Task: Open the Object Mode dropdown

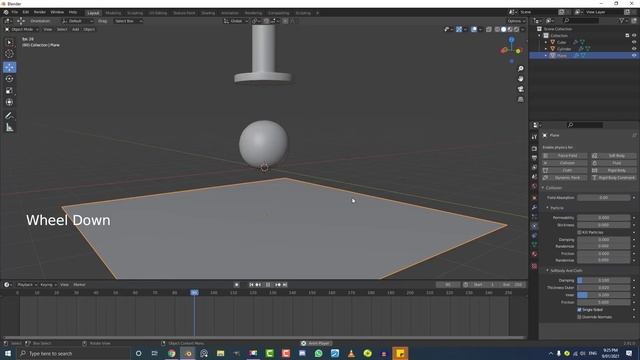Action: 22,29
